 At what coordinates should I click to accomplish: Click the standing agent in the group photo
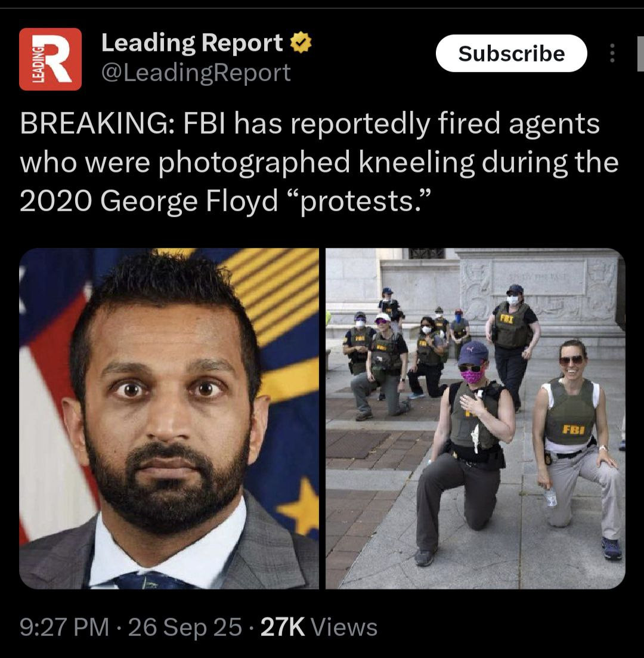point(513,344)
